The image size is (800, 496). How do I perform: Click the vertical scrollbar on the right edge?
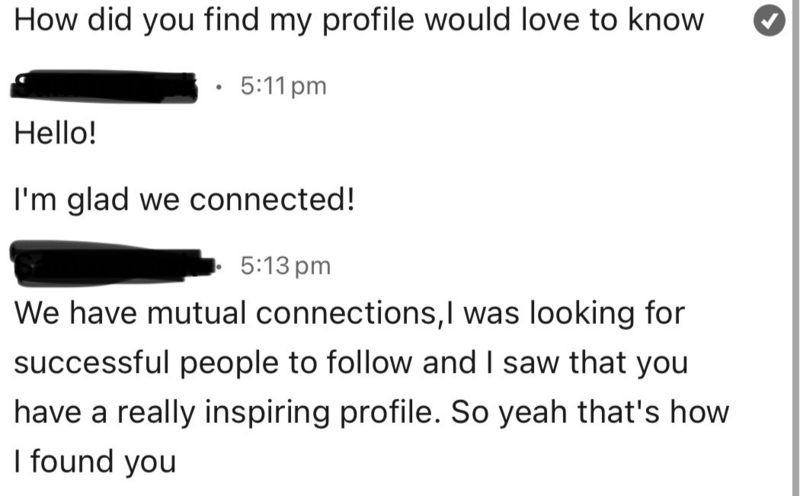tap(795, 248)
